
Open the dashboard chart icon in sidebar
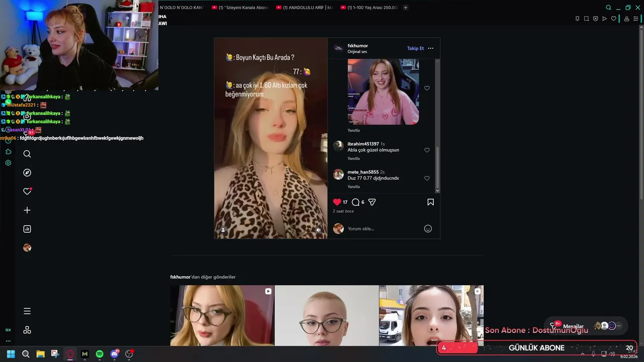point(27,229)
